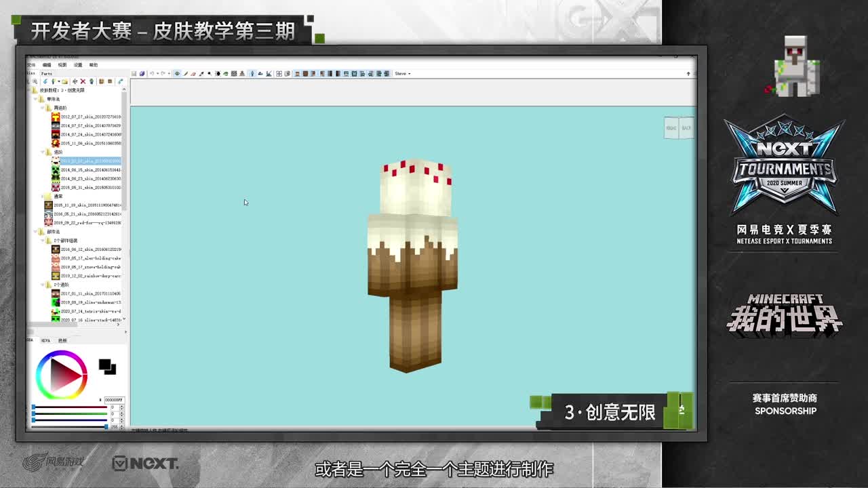The width and height of the screenshot is (868, 488).
Task: Switch to the Parts tab
Action: 46,73
